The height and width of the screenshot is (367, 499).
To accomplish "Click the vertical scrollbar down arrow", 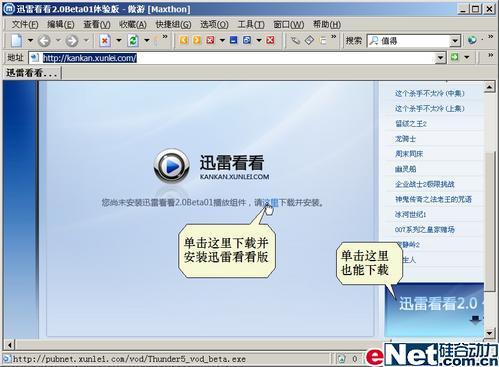I will (489, 332).
